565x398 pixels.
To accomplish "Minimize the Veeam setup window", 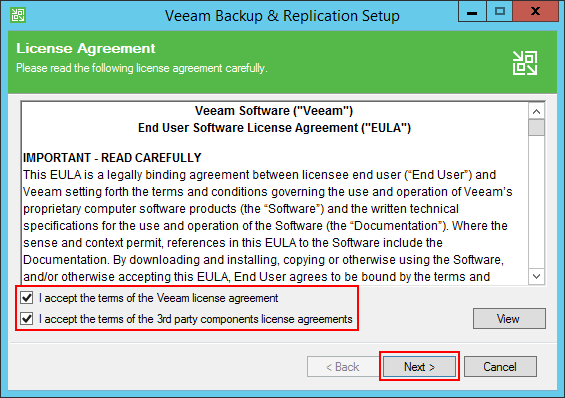I will pyautogui.click(x=472, y=12).
